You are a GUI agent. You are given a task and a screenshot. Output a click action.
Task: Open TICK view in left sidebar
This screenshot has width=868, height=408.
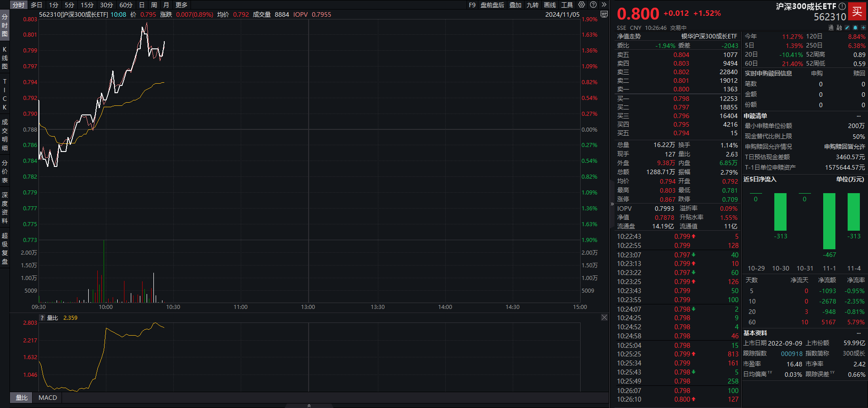click(x=5, y=94)
